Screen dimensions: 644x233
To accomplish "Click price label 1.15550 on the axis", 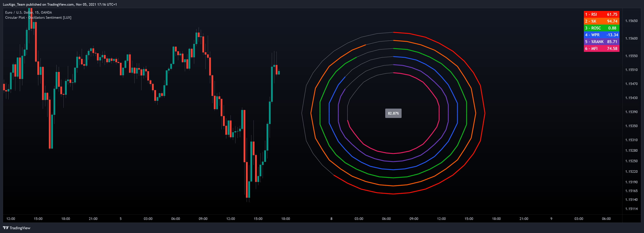I will 631,56.
